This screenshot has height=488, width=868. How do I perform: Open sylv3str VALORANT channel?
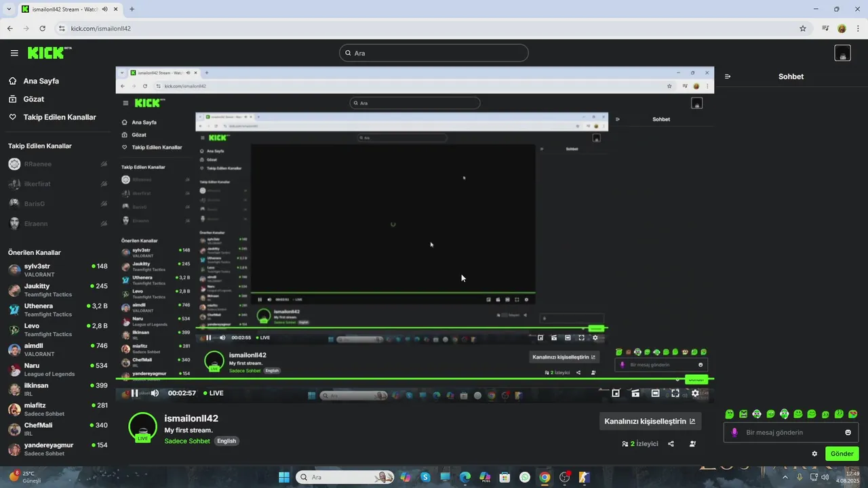coord(58,270)
